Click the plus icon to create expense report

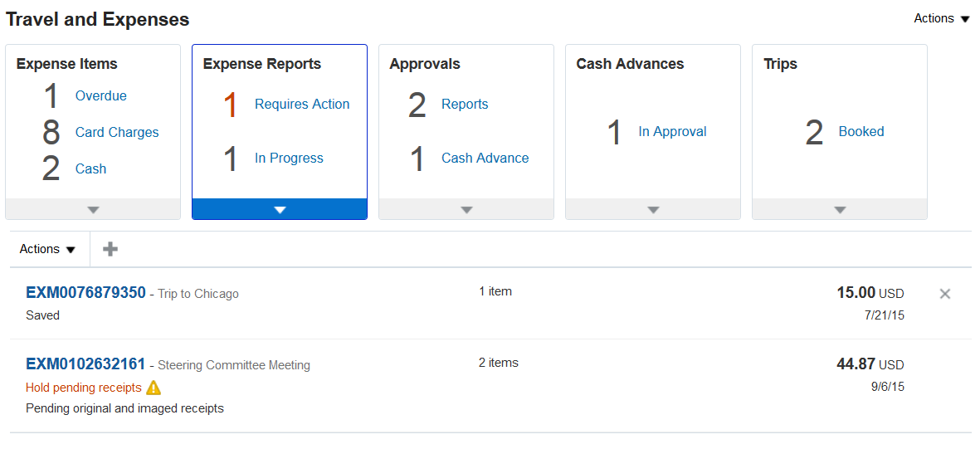[110, 249]
